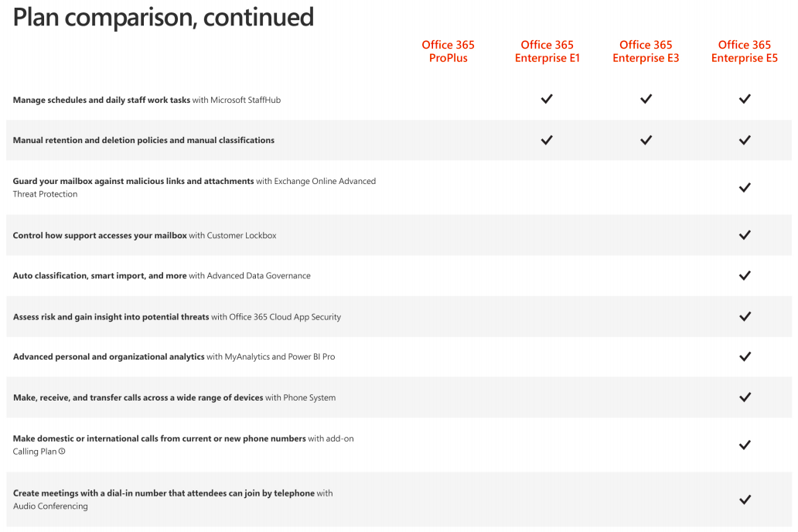The height and width of the screenshot is (532, 798).
Task: Click E1 checkmark for manual retention policies
Action: click(547, 140)
